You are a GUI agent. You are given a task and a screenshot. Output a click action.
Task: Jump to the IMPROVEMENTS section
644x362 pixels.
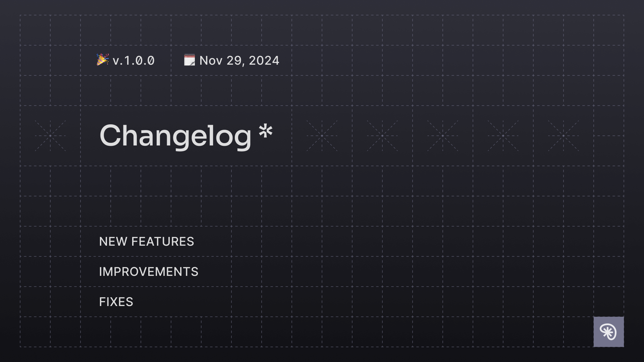pyautogui.click(x=149, y=272)
